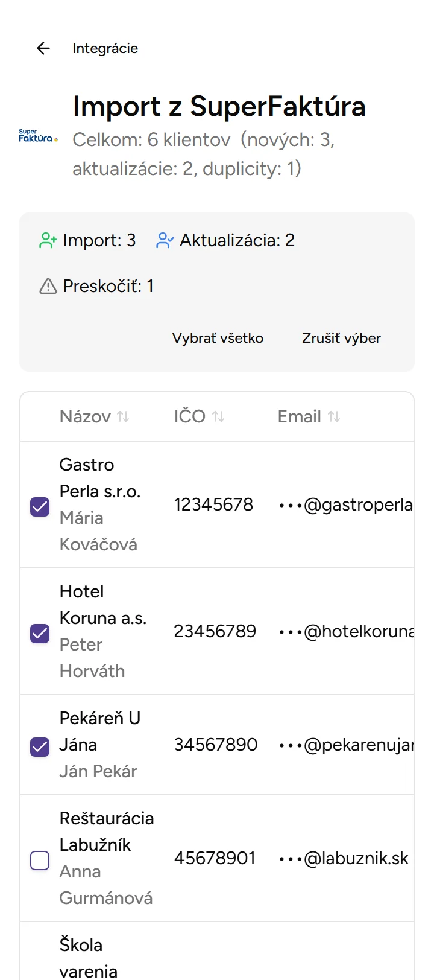Tick the Reštaurácia Labužník checkbox

coord(40,860)
